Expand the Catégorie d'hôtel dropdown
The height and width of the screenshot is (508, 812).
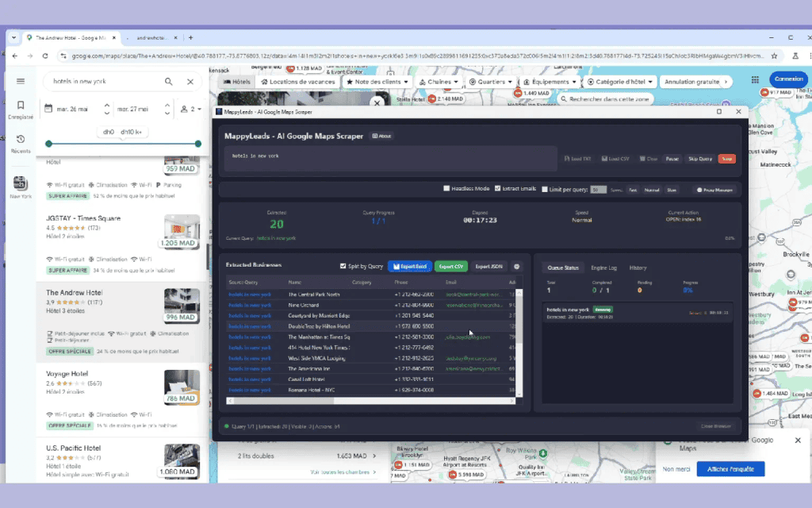point(620,82)
